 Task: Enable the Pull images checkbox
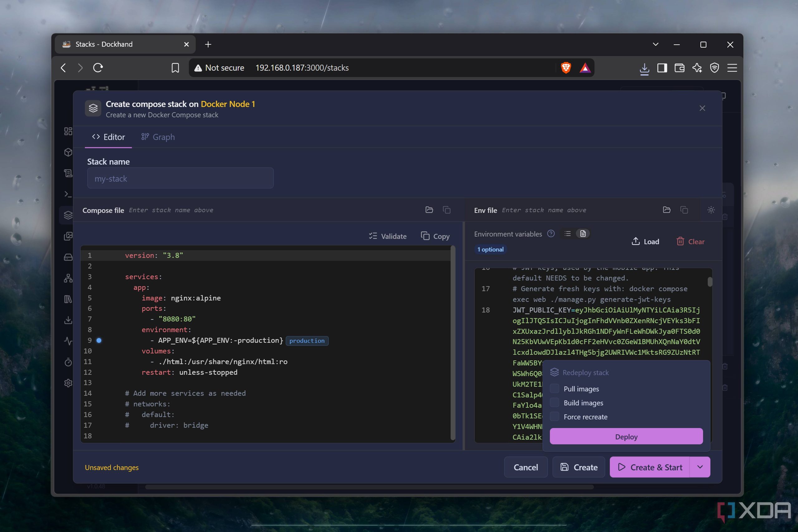555,389
